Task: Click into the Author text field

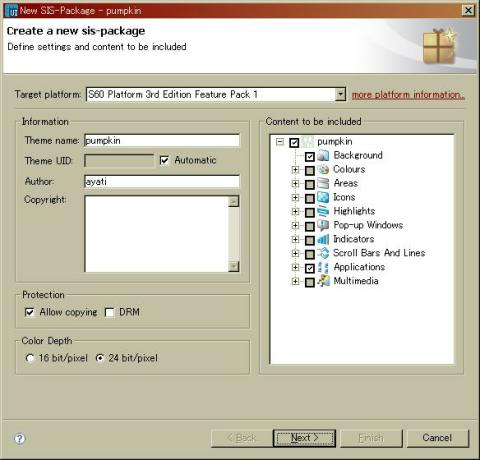Action: coord(162,182)
